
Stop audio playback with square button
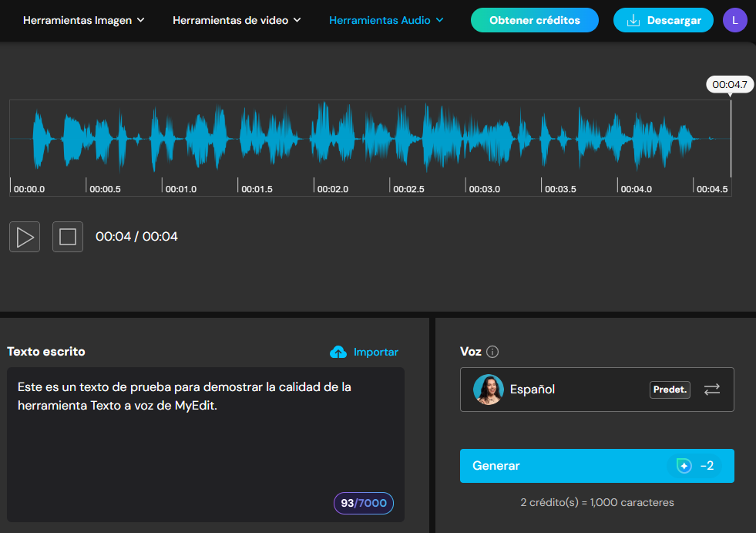(x=68, y=237)
